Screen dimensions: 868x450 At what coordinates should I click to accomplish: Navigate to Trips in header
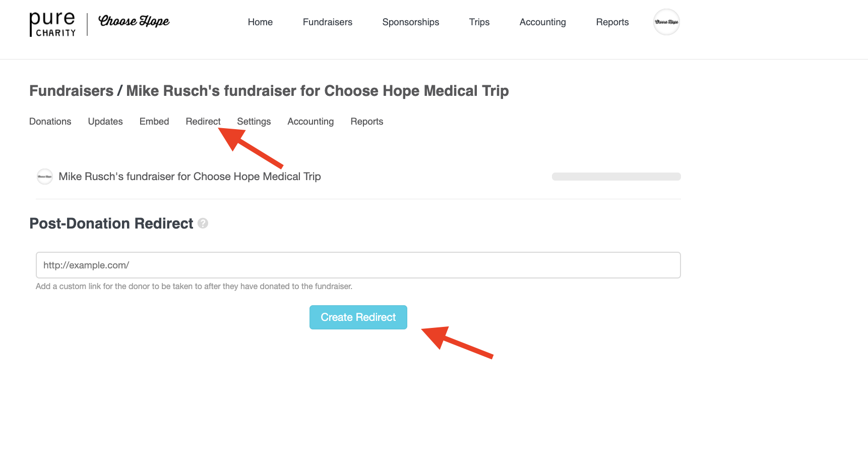tap(479, 22)
